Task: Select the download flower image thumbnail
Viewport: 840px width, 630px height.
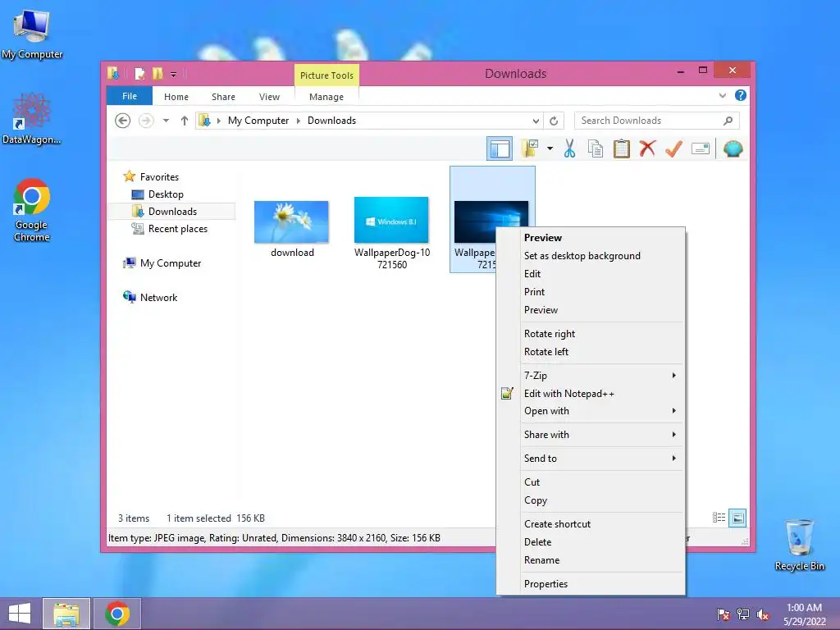Action: click(x=291, y=221)
